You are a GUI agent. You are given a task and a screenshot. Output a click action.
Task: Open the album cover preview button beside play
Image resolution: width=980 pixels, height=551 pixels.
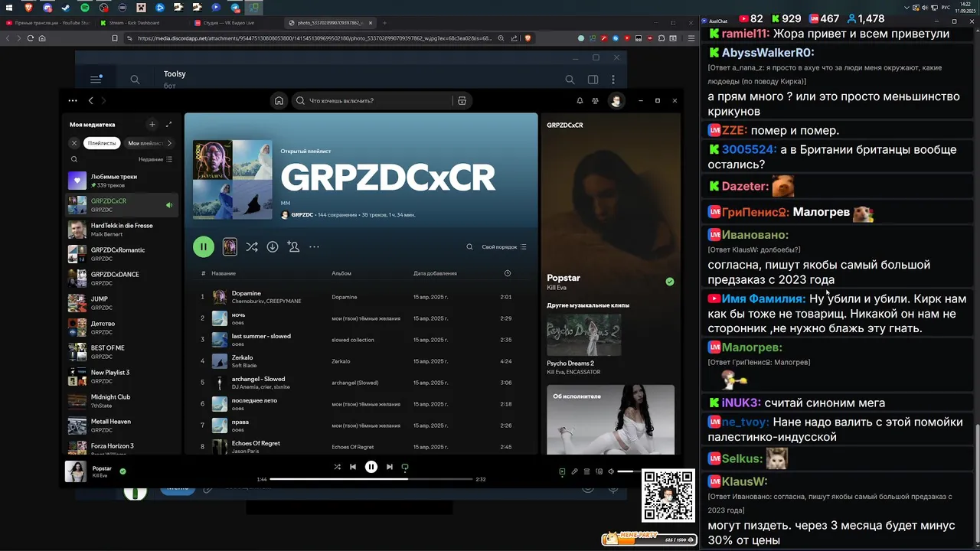pos(230,246)
